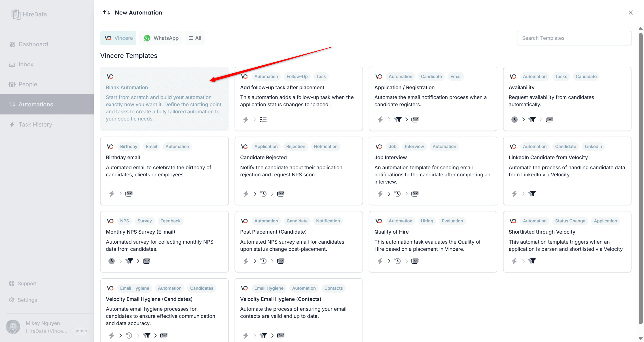Click envelope icon on Post Placement card

tap(281, 261)
